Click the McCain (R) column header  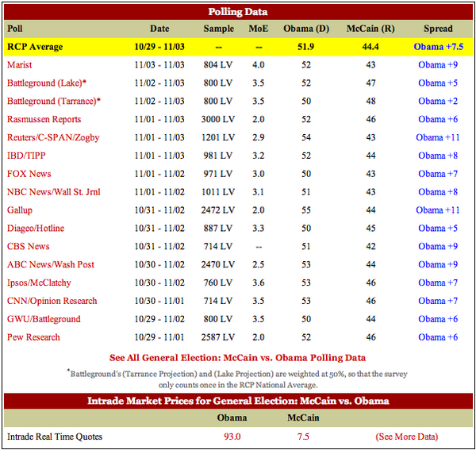[x=370, y=29]
